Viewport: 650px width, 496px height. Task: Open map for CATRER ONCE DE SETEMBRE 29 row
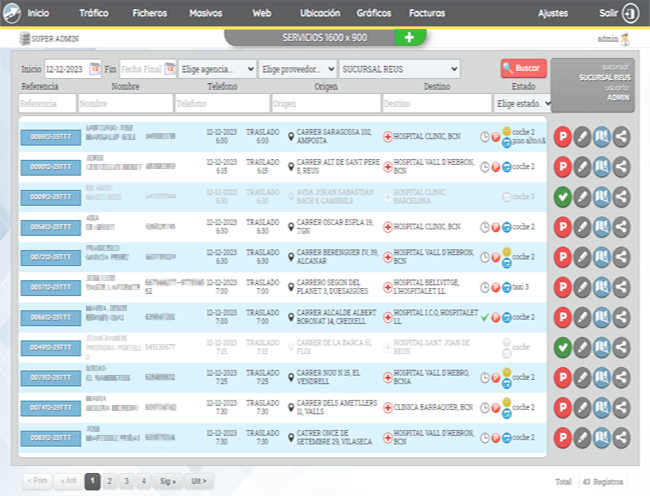602,438
